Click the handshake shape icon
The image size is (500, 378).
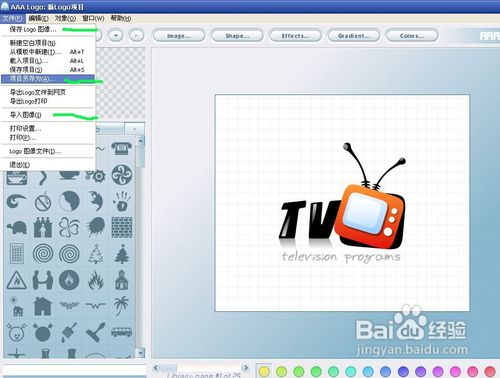click(x=43, y=280)
